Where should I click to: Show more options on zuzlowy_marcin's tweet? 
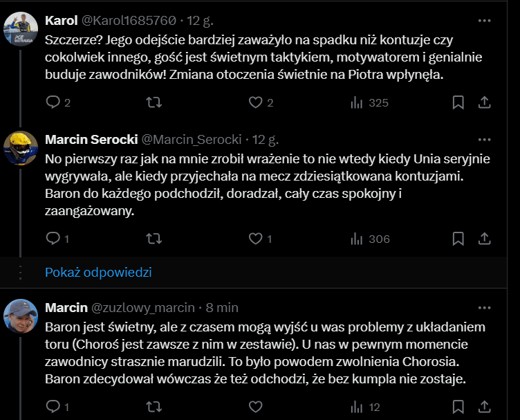tap(485, 307)
